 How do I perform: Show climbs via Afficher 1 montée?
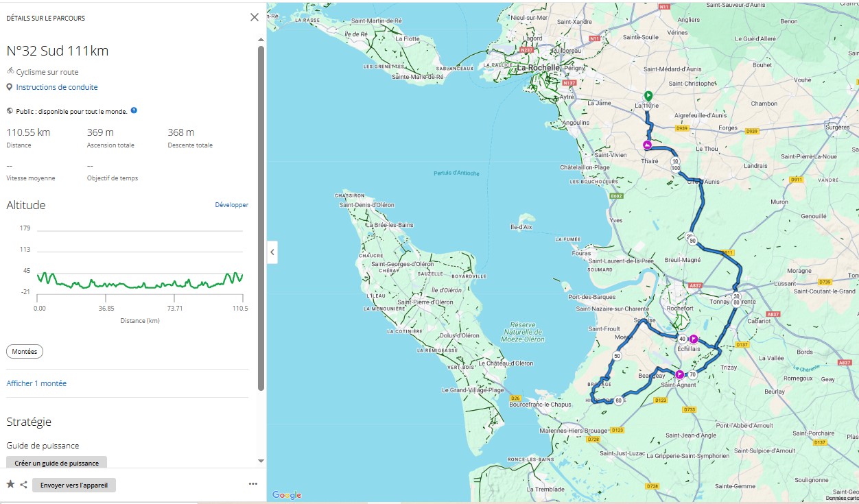36,383
